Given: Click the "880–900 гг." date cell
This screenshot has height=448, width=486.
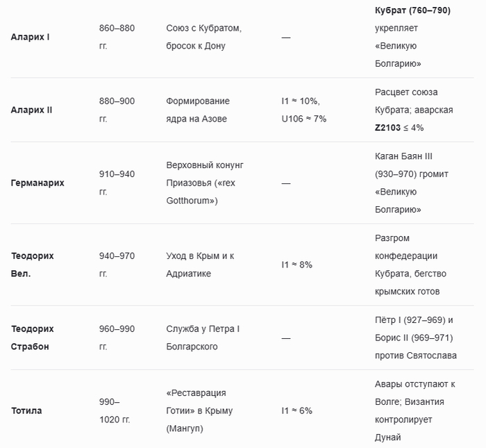Looking at the screenshot, I should click(x=117, y=110).
